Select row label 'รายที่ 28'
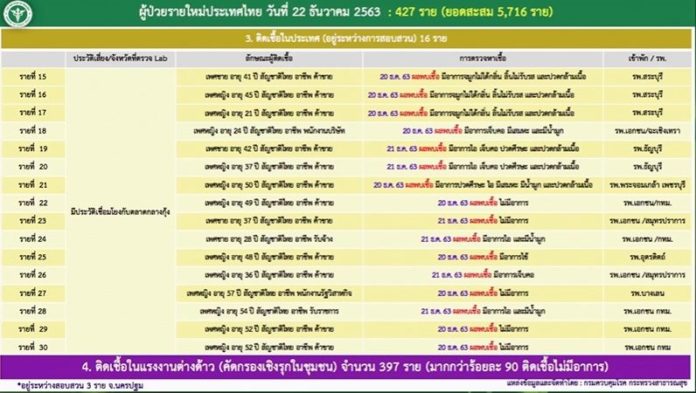696x393 pixels. pos(33,311)
